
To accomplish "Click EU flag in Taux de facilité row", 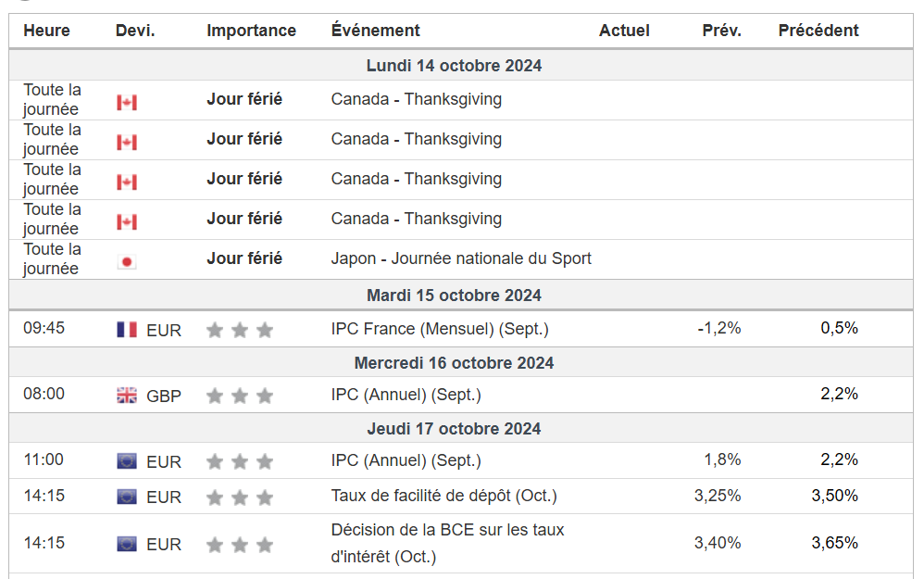I will pyautogui.click(x=127, y=497).
